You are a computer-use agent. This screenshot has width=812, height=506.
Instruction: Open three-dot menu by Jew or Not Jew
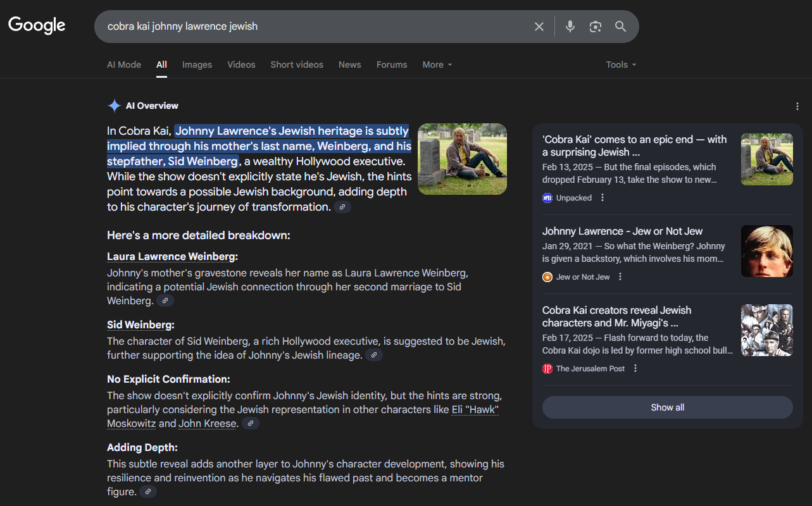pos(620,277)
